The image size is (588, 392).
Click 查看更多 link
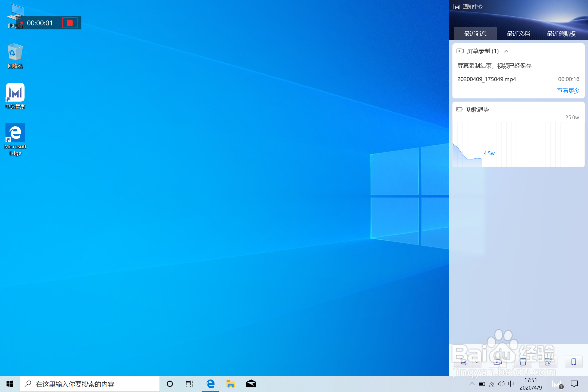(x=568, y=91)
